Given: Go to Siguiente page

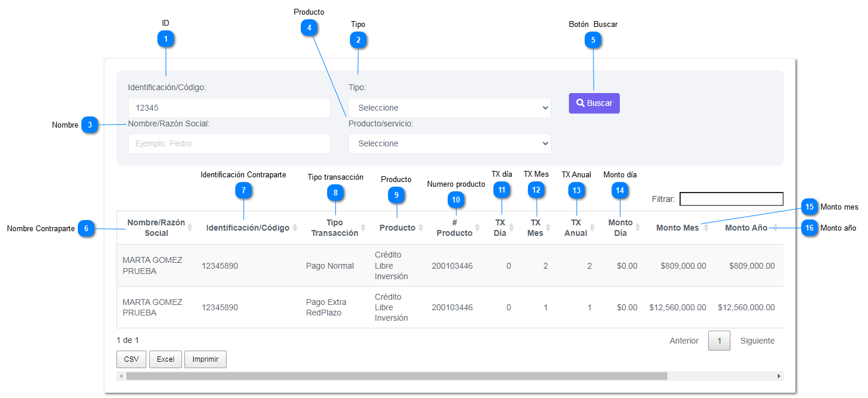Looking at the screenshot, I should coord(757,341).
